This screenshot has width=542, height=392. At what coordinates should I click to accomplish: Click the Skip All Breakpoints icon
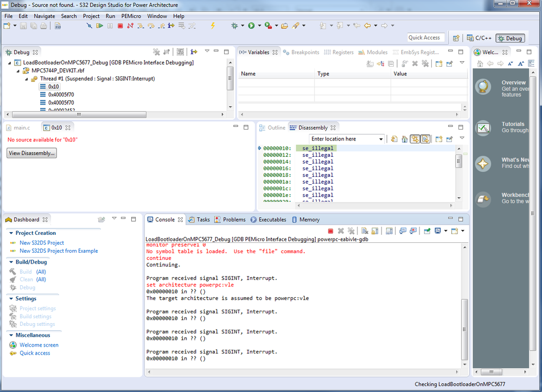89,25
